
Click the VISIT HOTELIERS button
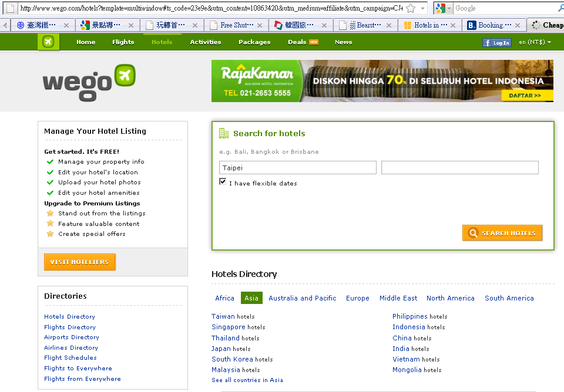[x=79, y=262]
